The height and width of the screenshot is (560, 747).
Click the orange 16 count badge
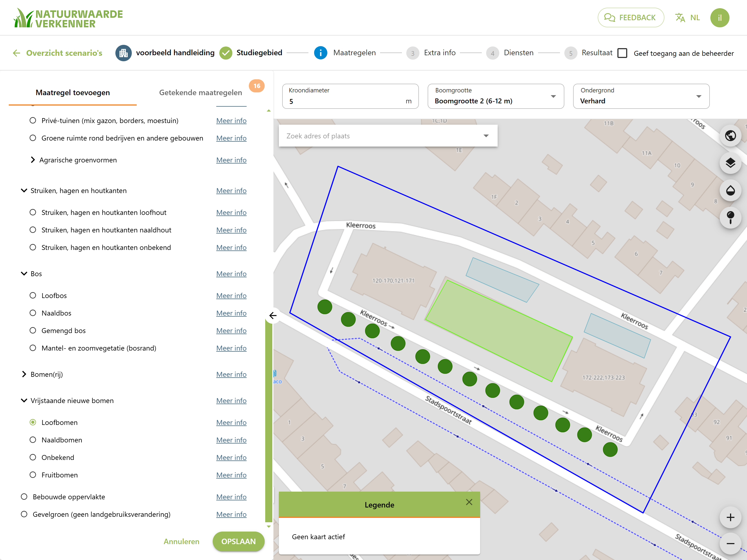click(257, 86)
